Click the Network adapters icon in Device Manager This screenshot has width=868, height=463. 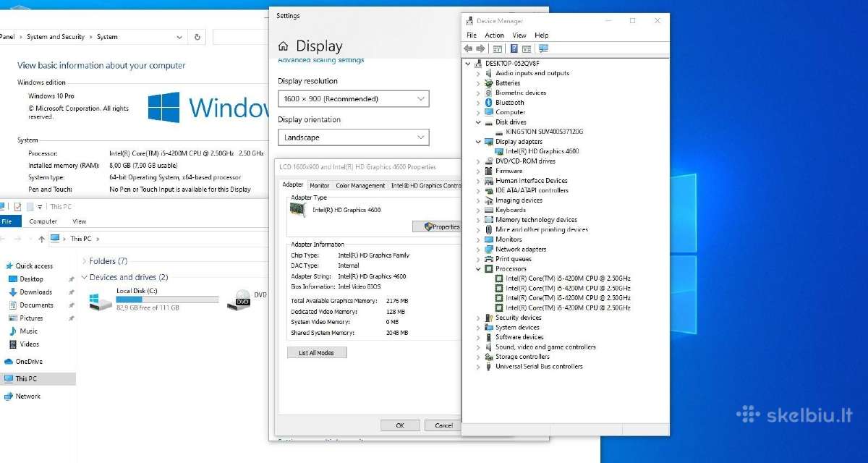click(x=489, y=249)
